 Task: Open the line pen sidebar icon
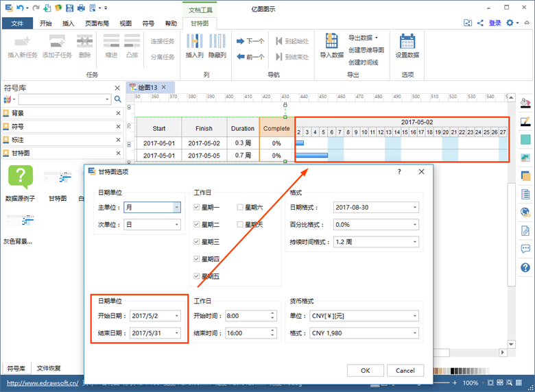[525, 121]
